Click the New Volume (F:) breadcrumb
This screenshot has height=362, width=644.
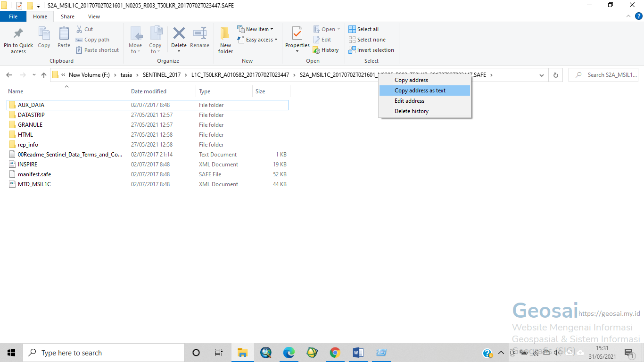click(89, 75)
